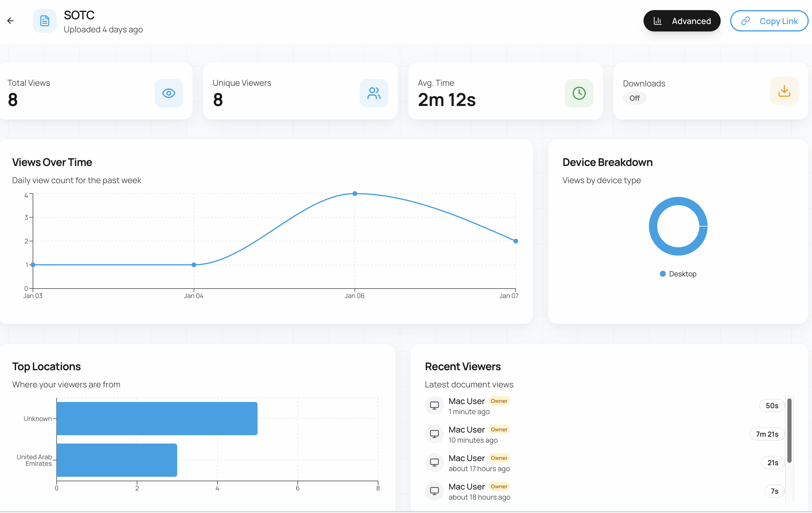The image size is (812, 513).
Task: Click the green clock icon for Avg. Time
Action: point(579,93)
